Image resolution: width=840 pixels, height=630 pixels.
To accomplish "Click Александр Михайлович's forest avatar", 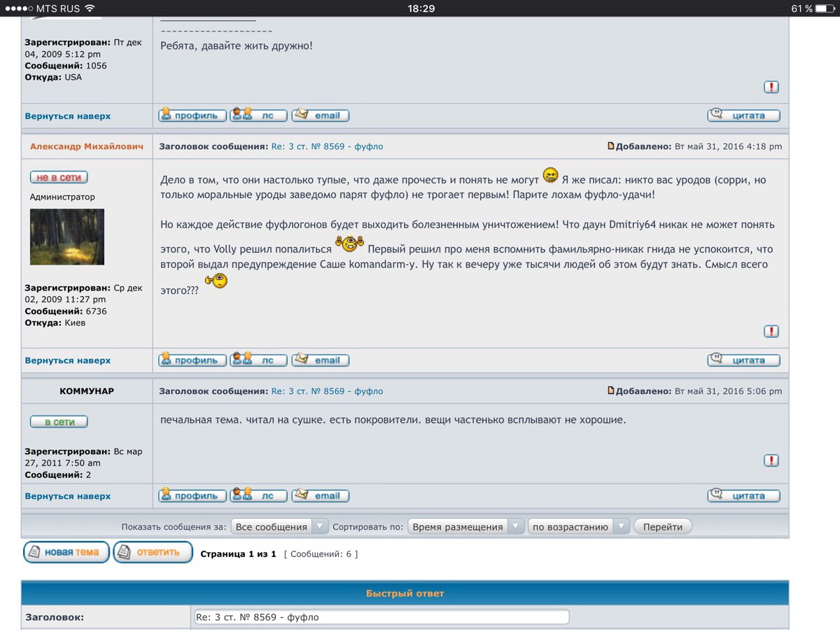I will point(67,237).
